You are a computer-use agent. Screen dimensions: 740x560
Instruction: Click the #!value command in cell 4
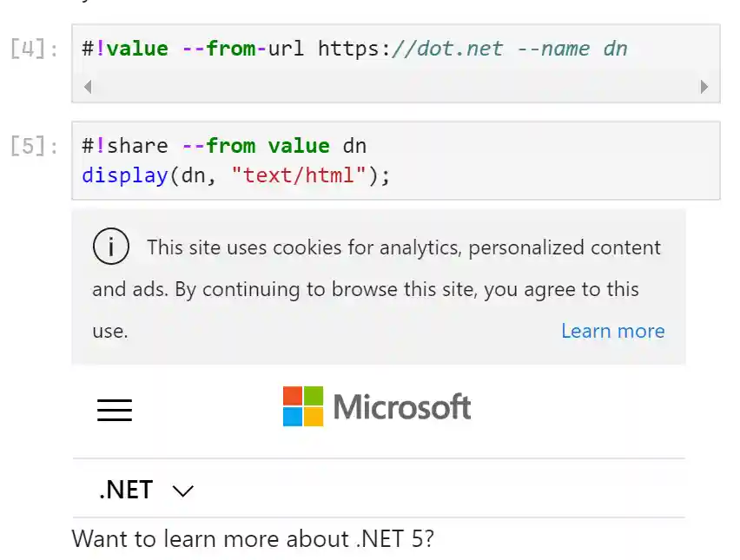(125, 49)
